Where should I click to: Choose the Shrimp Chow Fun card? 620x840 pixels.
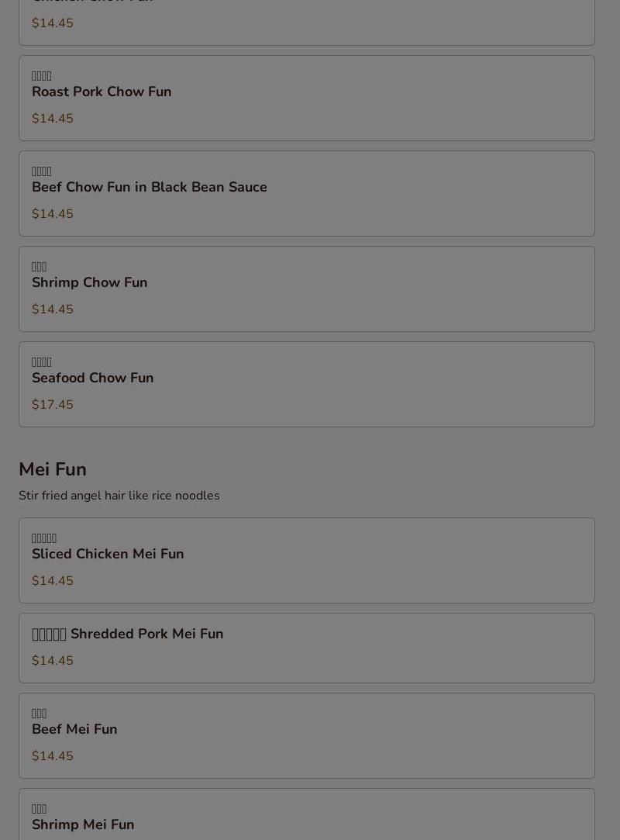coord(307,289)
